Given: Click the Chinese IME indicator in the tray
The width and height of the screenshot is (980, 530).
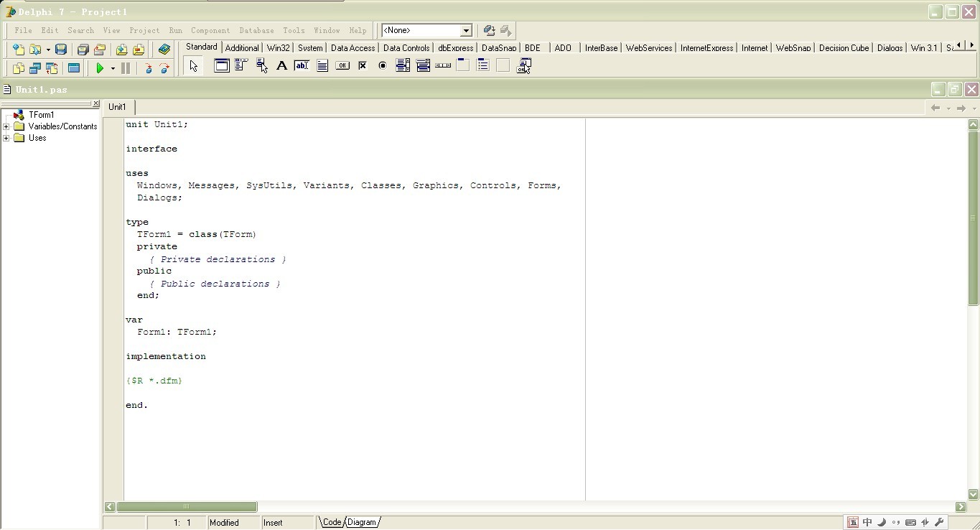Looking at the screenshot, I should 867,522.
